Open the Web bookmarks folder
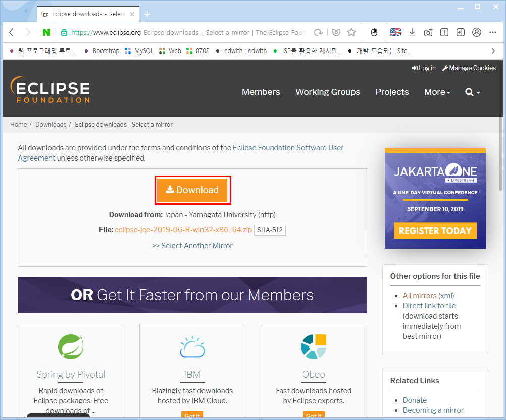Screen dimensions: 506x420 coord(170,51)
